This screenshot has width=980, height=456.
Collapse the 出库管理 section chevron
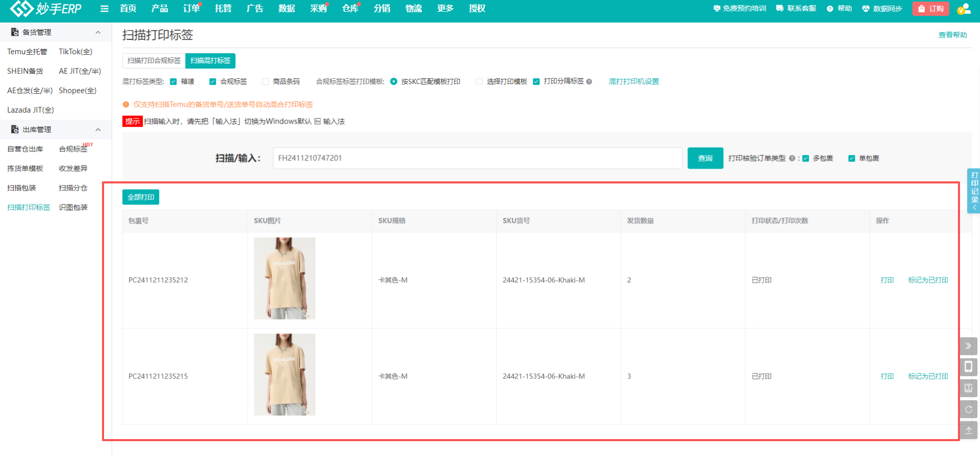(x=98, y=130)
